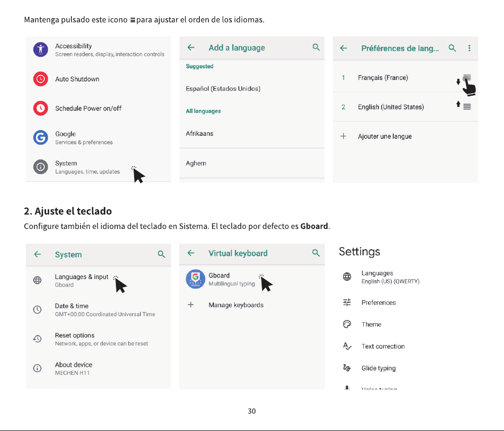The height and width of the screenshot is (431, 504).
Task: Click the All languages section header
Action: click(203, 111)
